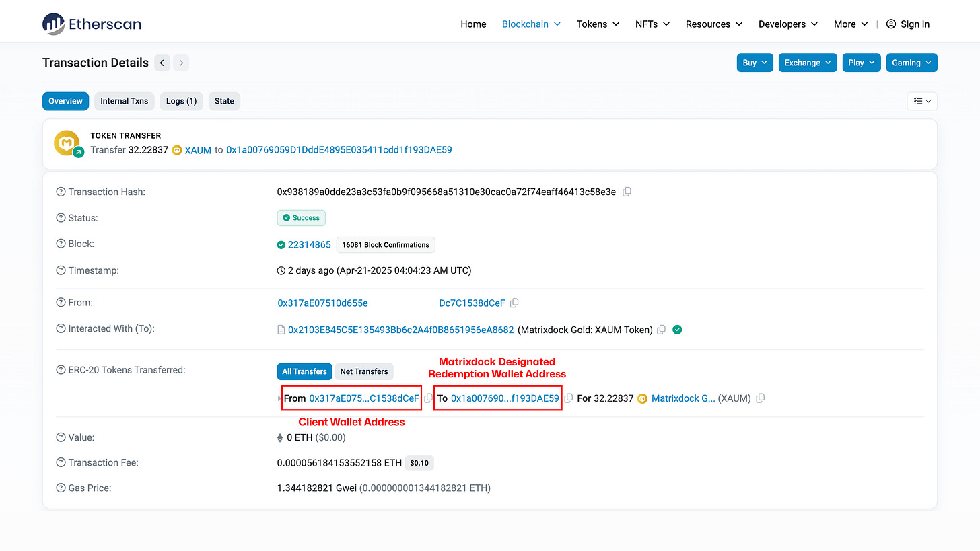Click the help icon next to Block
The image size is (980, 551).
61,244
